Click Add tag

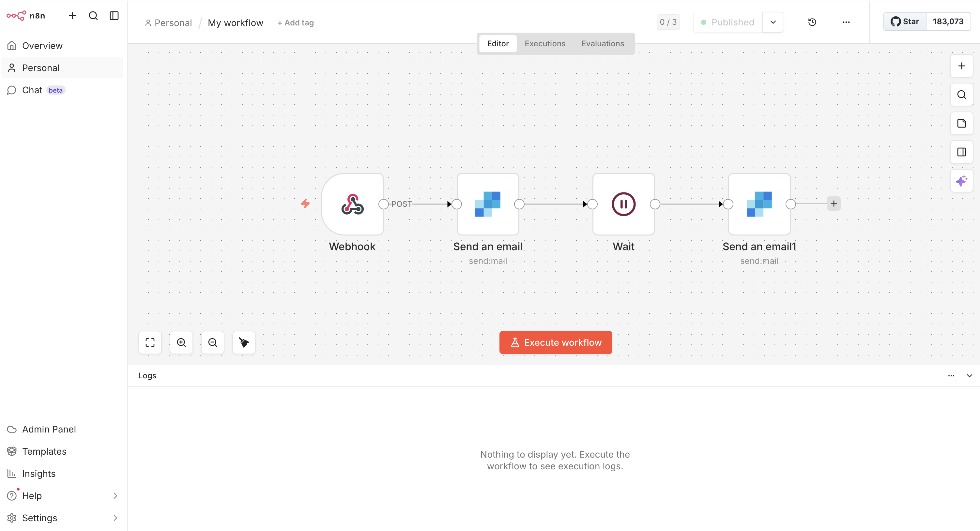point(296,23)
